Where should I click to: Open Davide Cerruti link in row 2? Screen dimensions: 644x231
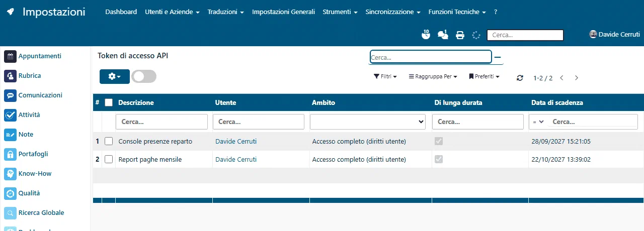point(236,160)
